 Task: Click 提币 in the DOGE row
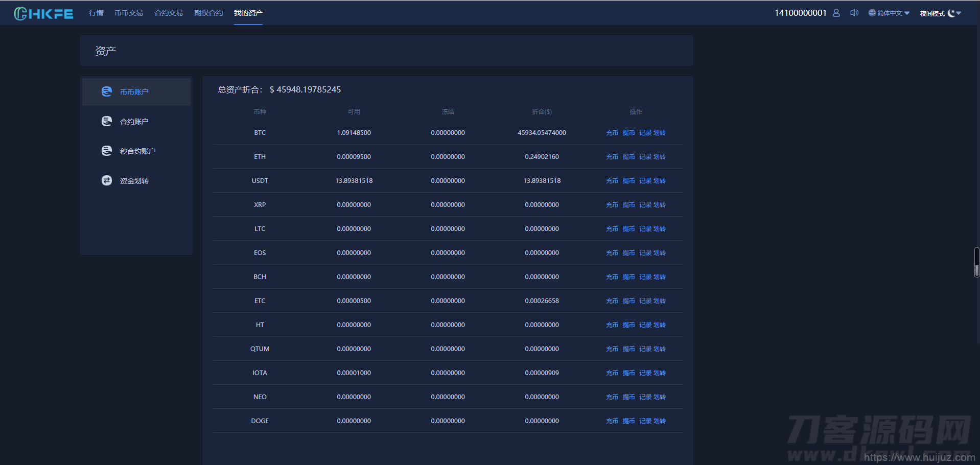pyautogui.click(x=628, y=421)
